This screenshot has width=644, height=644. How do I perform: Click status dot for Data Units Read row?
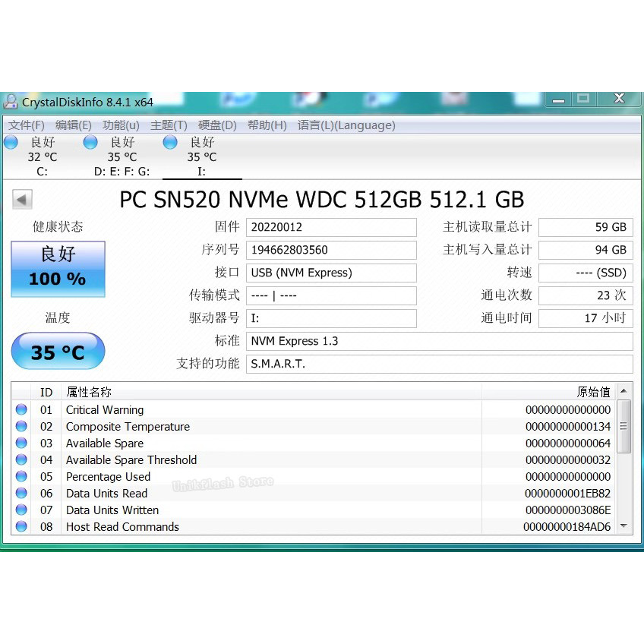21,493
